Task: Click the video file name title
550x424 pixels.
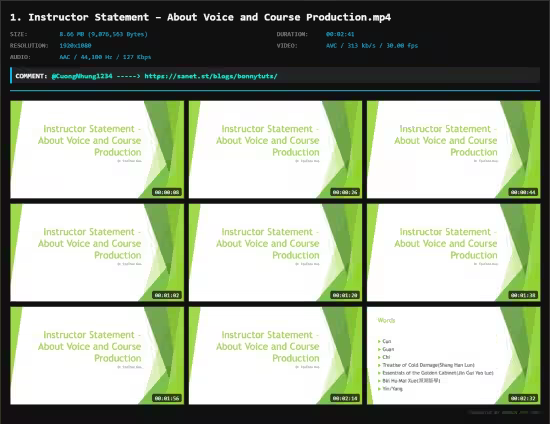Action: (x=200, y=17)
